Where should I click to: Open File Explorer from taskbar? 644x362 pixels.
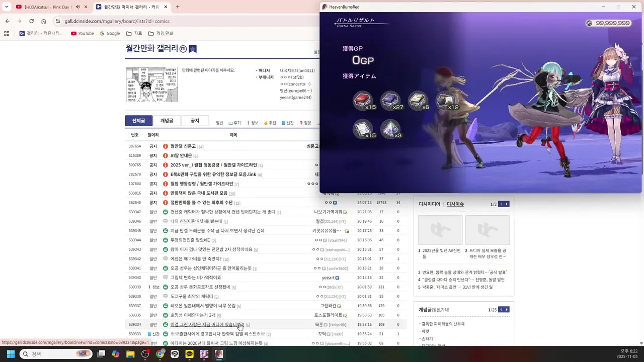tap(130, 354)
